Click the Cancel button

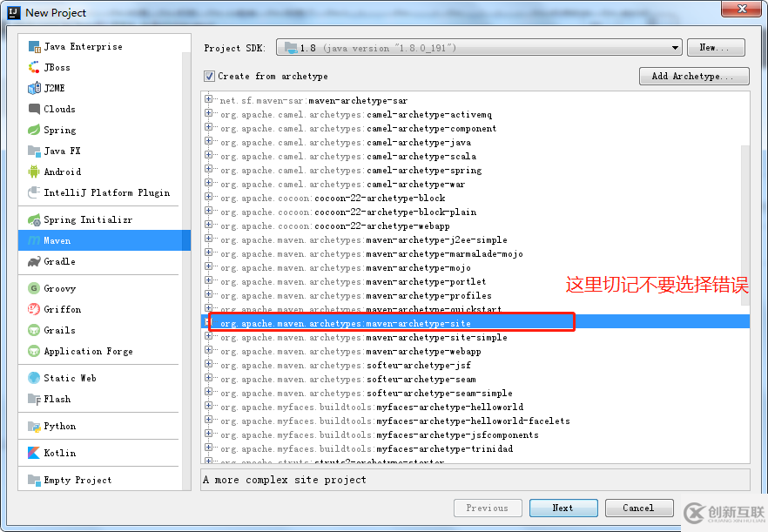click(639, 508)
